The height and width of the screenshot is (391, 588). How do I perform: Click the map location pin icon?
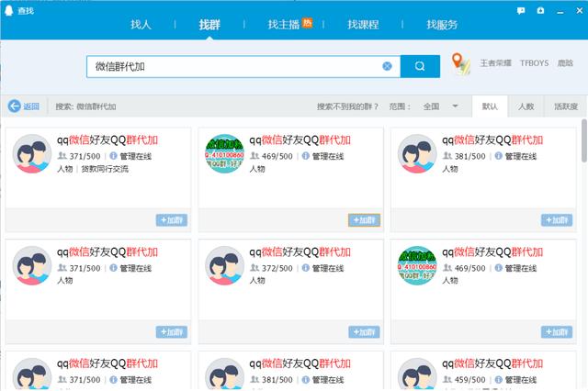pyautogui.click(x=461, y=65)
